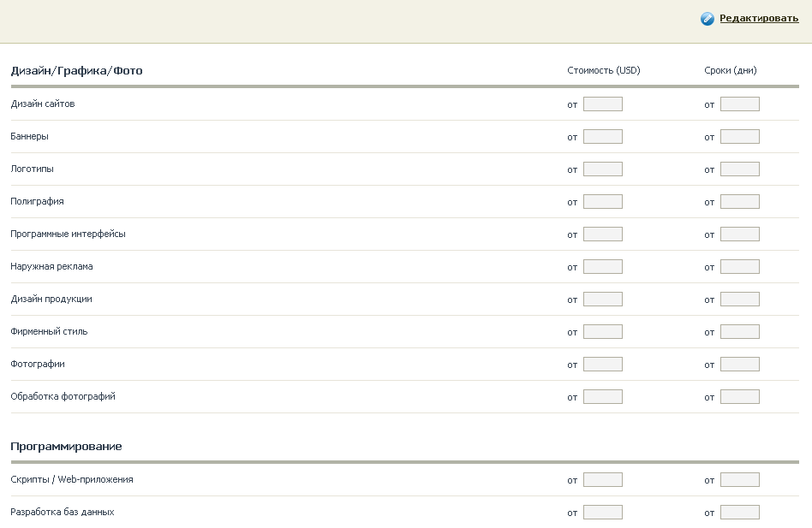812x528 pixels.
Task: Focus Дизайн продукции days input
Action: (740, 300)
